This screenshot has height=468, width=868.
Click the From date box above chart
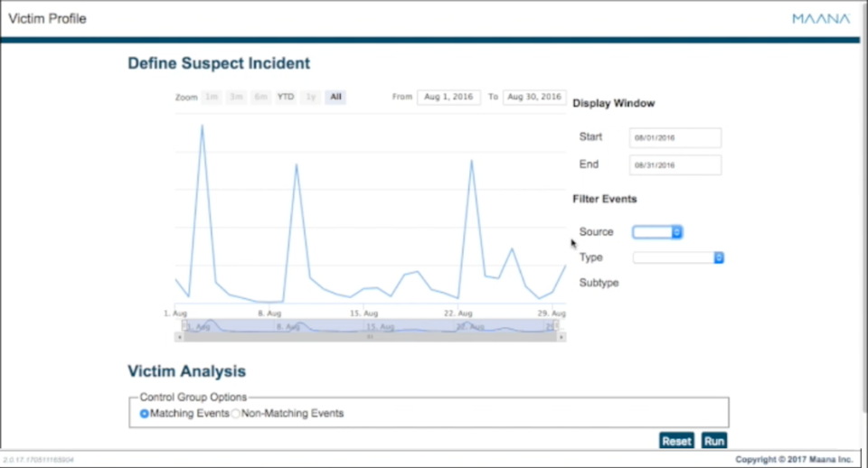[448, 97]
